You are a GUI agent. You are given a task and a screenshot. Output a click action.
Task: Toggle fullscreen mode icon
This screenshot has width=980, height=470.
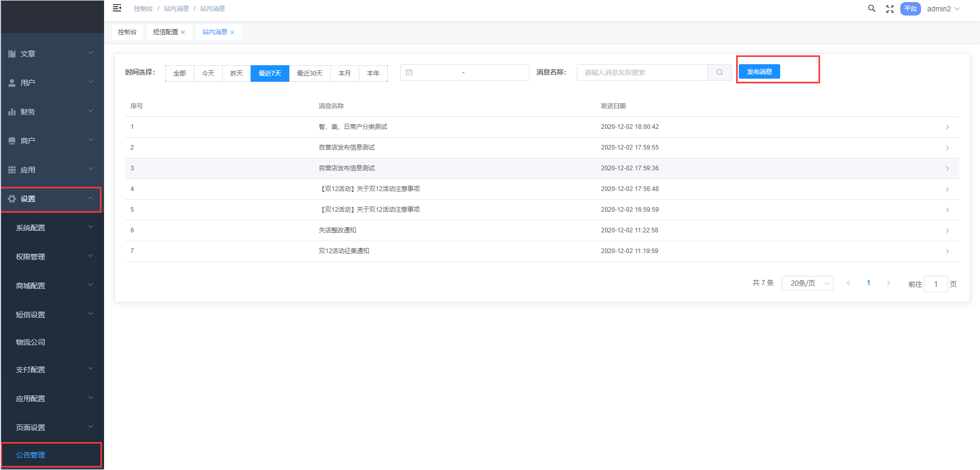(x=890, y=9)
